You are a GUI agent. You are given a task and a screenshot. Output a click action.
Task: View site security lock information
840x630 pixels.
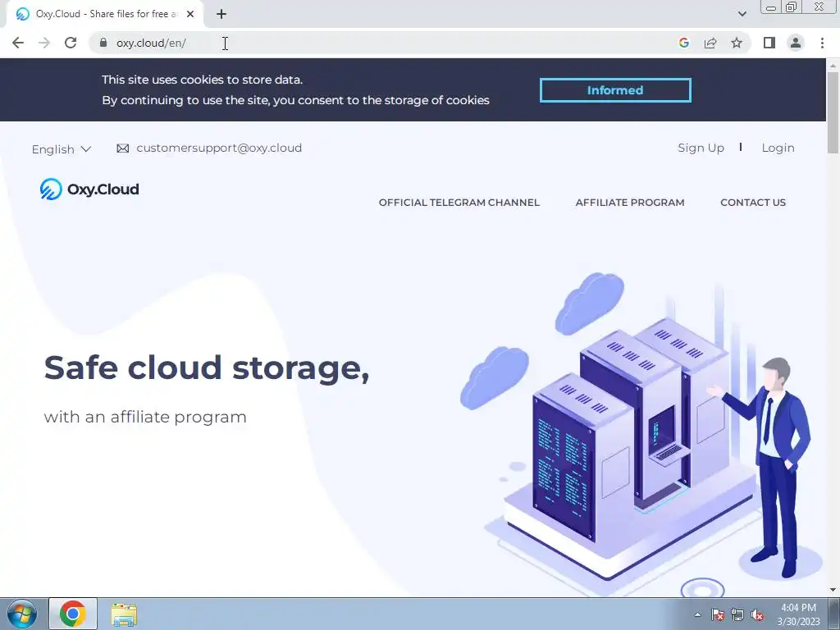(x=103, y=43)
